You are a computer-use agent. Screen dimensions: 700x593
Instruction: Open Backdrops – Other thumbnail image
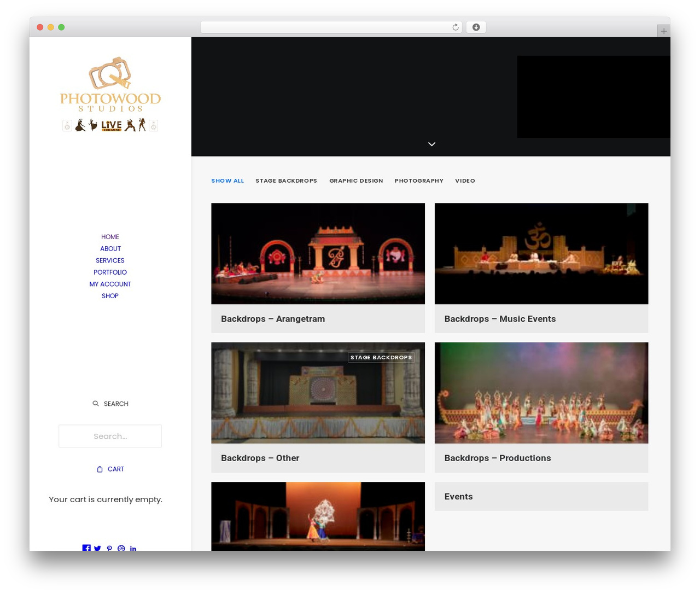[x=318, y=393]
